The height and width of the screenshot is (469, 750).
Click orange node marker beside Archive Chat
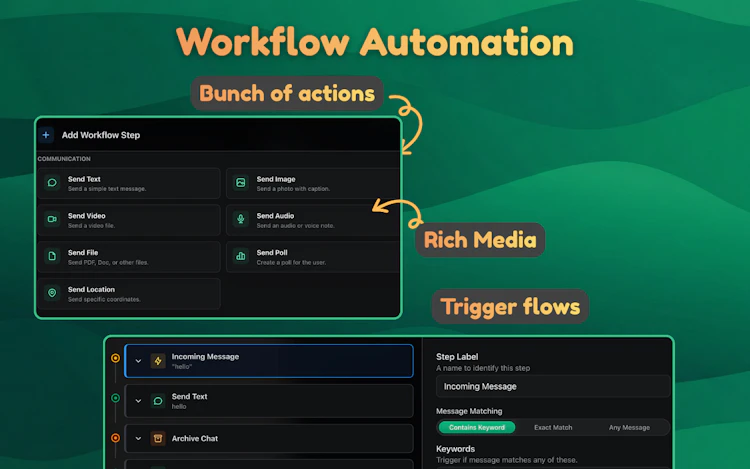tap(115, 437)
